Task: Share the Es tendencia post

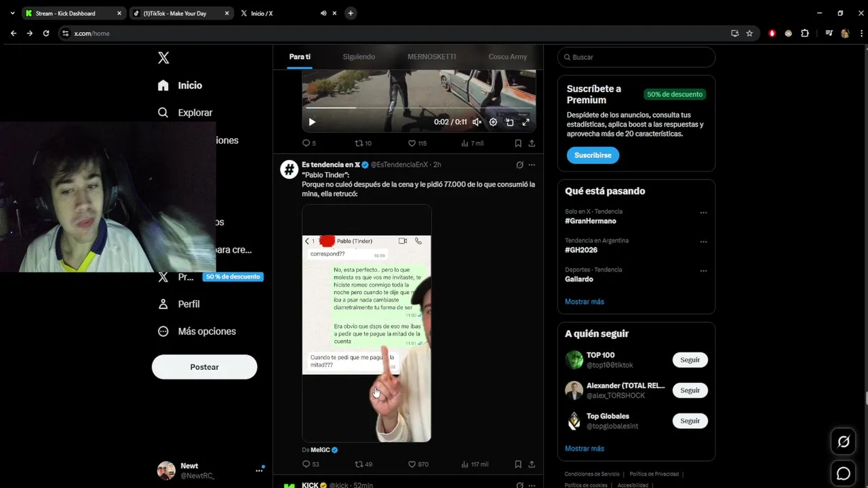Action: click(x=532, y=464)
